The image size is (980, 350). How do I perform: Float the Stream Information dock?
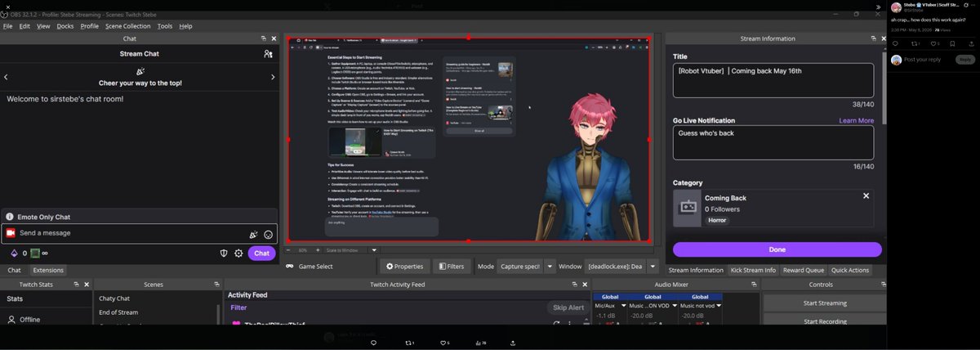pyautogui.click(x=875, y=38)
